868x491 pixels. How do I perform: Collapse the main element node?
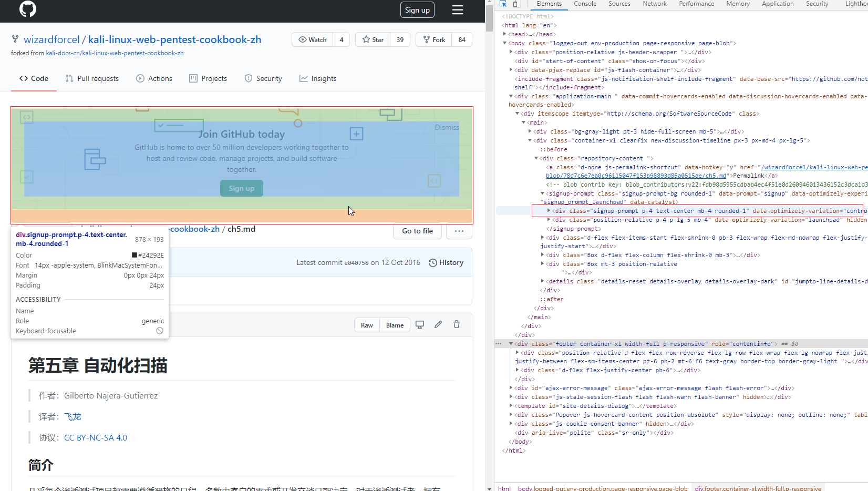523,122
